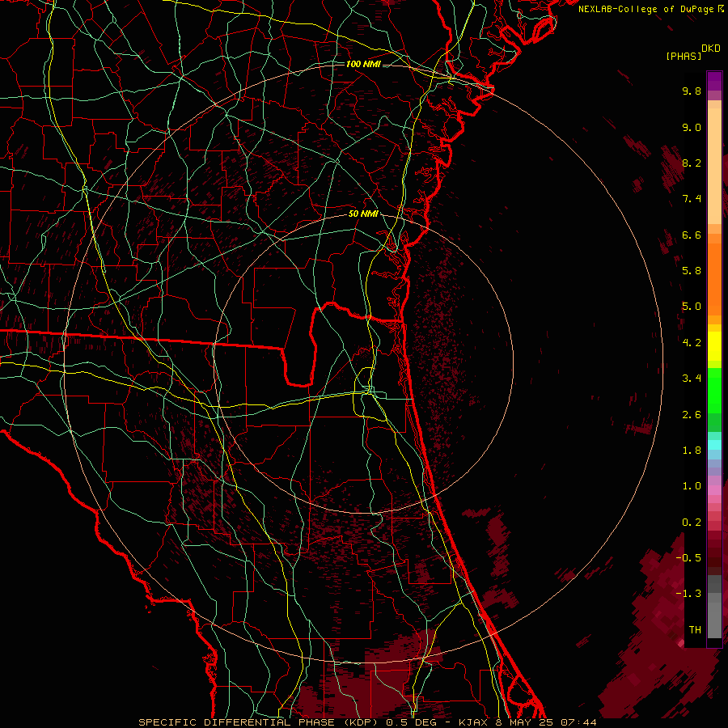The width and height of the screenshot is (728, 728).
Task: Click the -1.3 scale value
Action: [688, 594]
